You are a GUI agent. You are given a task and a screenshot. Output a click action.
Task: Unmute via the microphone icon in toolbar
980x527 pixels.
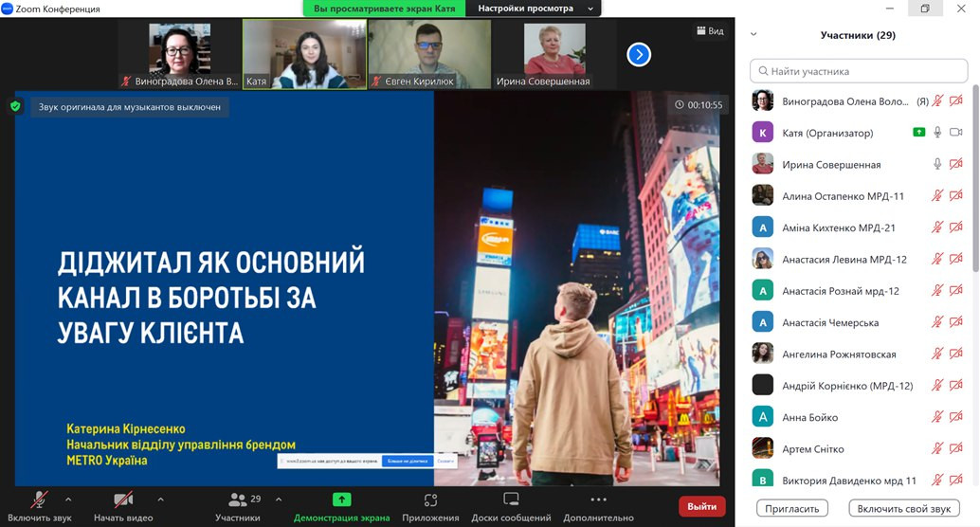tap(39, 500)
